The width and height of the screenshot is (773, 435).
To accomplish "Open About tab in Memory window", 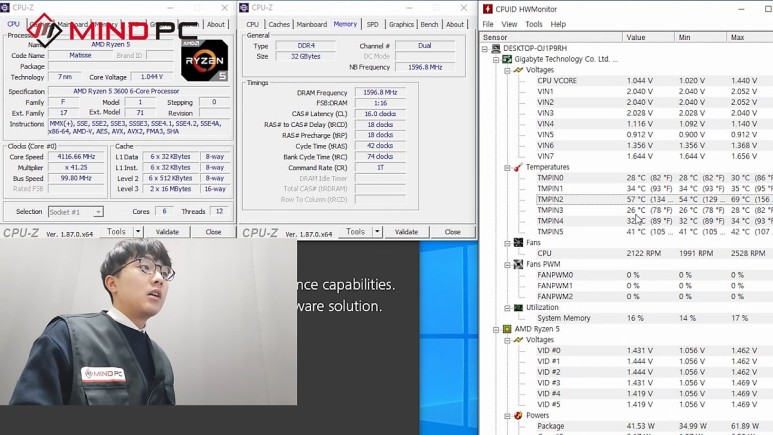I will point(455,24).
